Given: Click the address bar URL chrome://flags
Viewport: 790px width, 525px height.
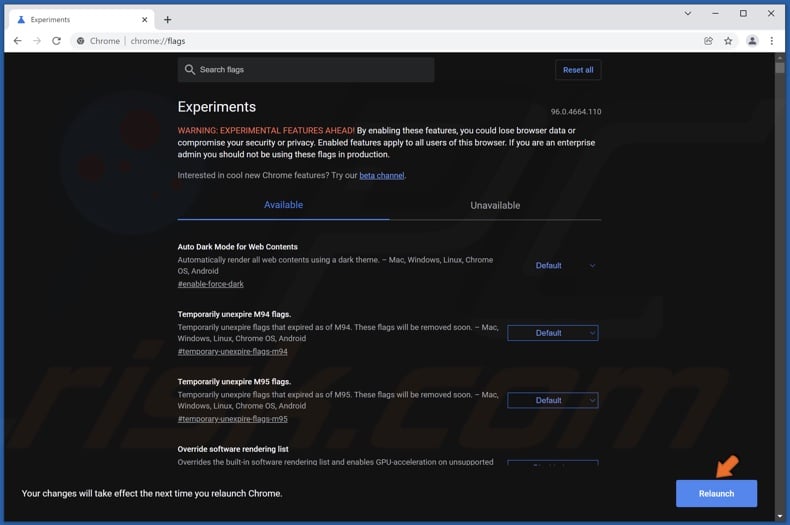Looking at the screenshot, I should 158,41.
